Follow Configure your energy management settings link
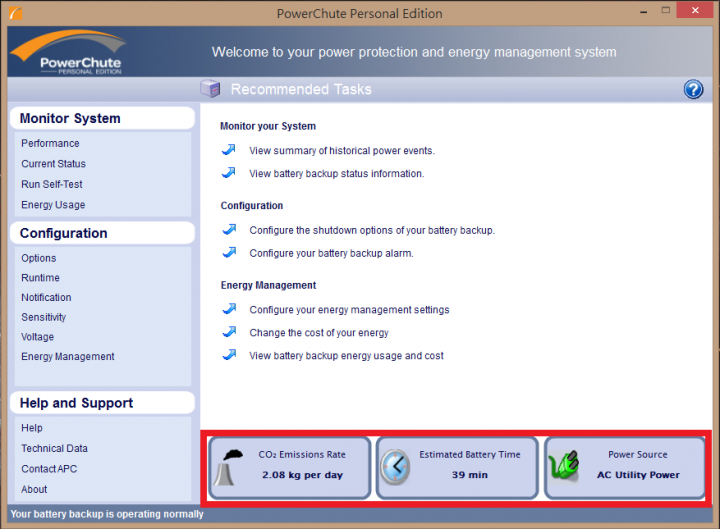 point(349,310)
